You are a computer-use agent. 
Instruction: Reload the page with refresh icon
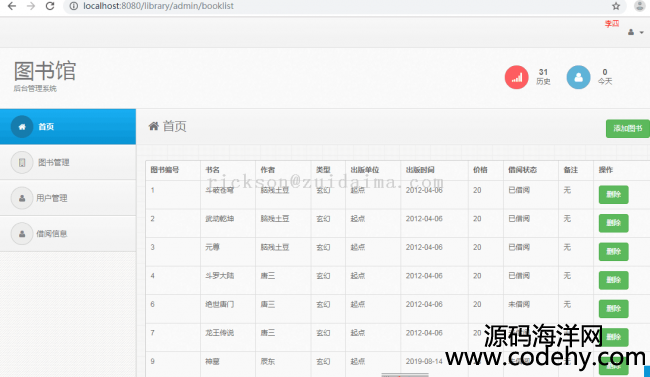50,6
